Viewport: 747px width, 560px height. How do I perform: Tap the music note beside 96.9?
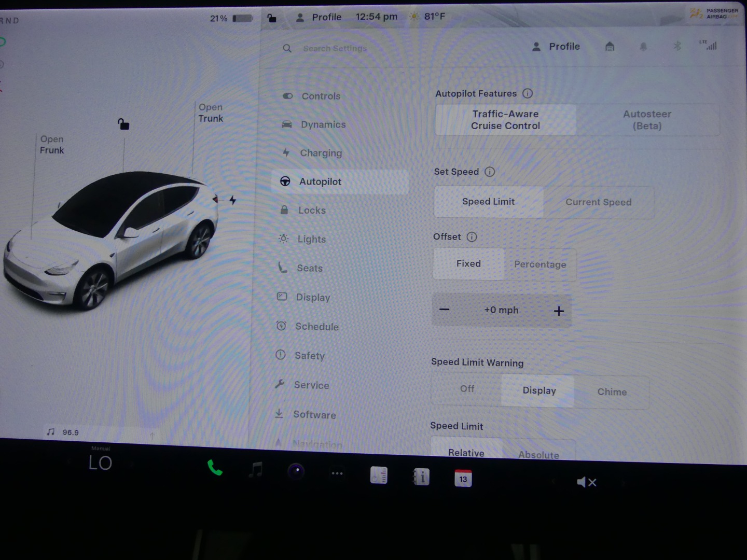(x=51, y=431)
